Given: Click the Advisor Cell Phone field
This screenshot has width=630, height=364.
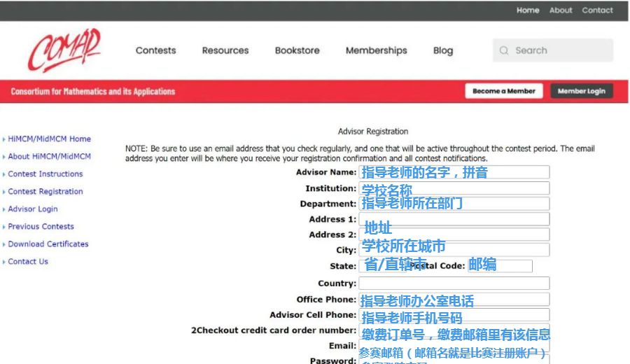Looking at the screenshot, I should click(454, 315).
